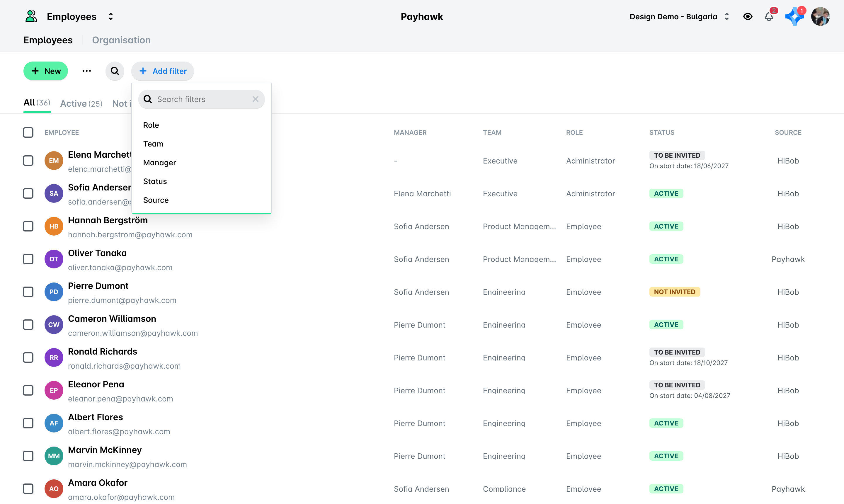The height and width of the screenshot is (504, 844).
Task: Switch to the Active (25) tab
Action: 81,103
